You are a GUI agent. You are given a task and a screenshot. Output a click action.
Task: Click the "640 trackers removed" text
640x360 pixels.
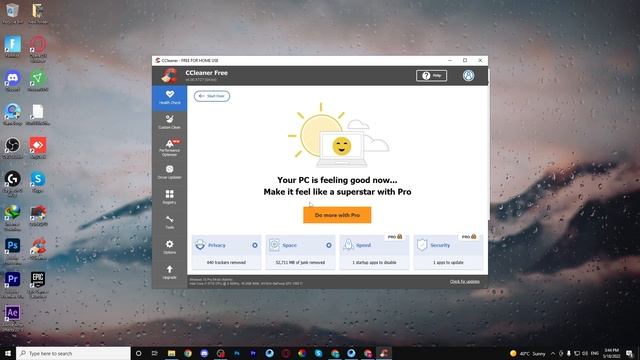click(226, 262)
